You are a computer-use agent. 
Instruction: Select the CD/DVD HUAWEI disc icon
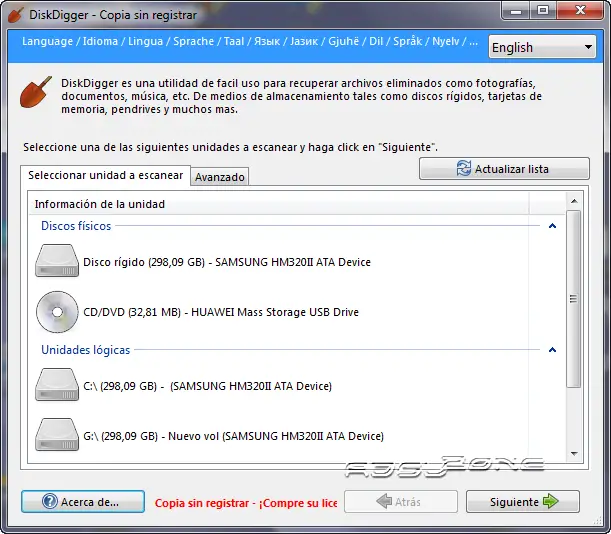(x=57, y=312)
